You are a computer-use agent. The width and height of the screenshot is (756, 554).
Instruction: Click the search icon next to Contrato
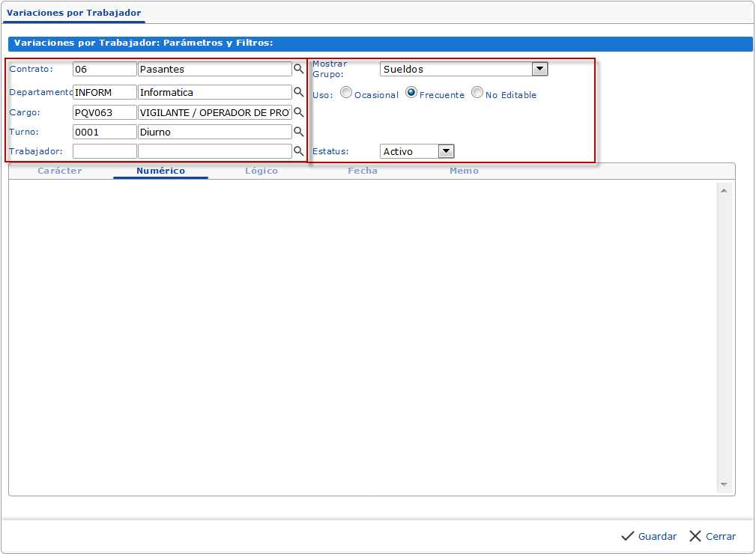click(x=298, y=69)
